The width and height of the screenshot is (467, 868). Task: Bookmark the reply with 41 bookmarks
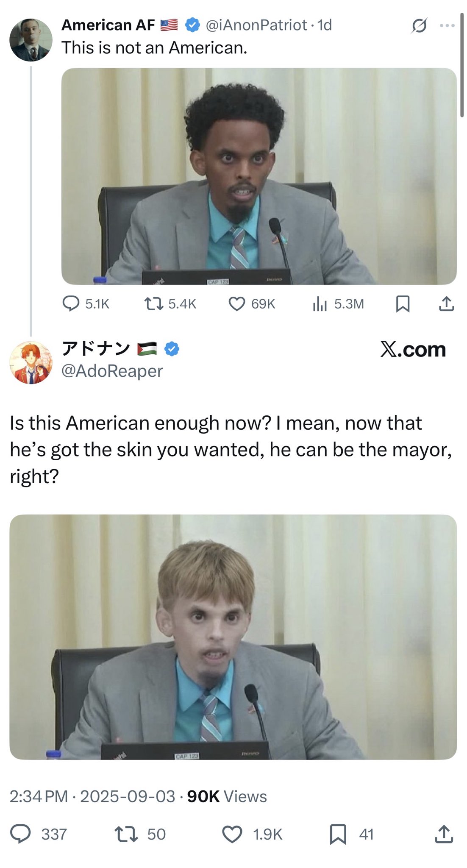click(x=338, y=834)
